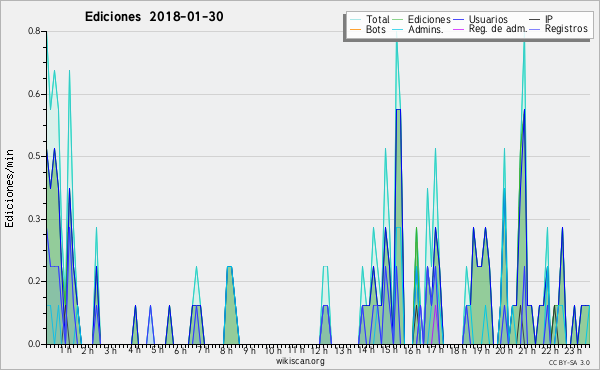Click the magenta Reg. de adm. line swatch
This screenshot has height=370, width=600.
tap(458, 29)
